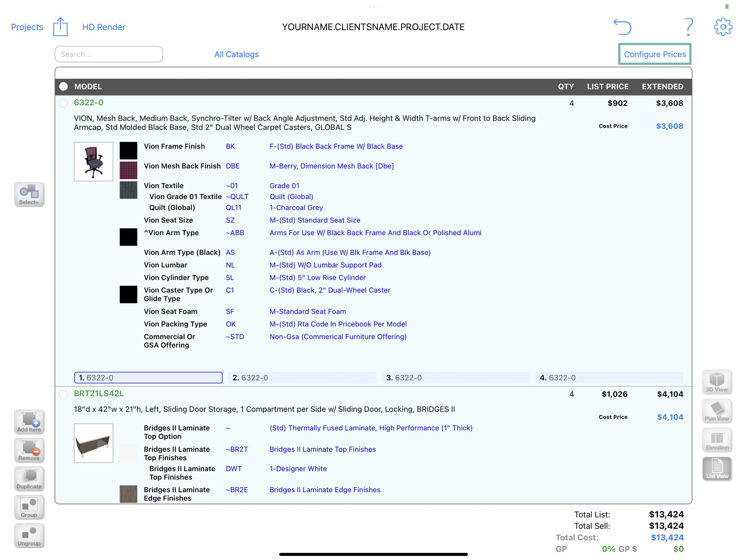This screenshot has width=747, height=560.
Task: Tap the BK frame finish code
Action: click(x=230, y=146)
